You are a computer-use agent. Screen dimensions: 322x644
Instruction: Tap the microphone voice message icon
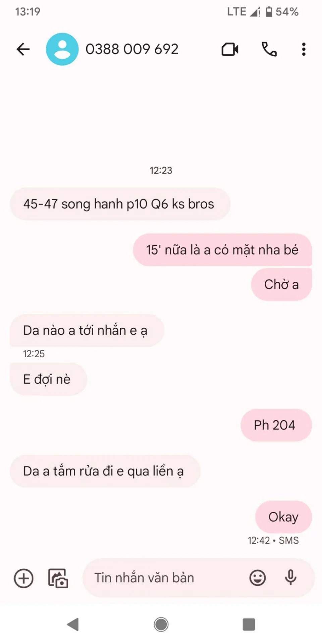coord(290,578)
